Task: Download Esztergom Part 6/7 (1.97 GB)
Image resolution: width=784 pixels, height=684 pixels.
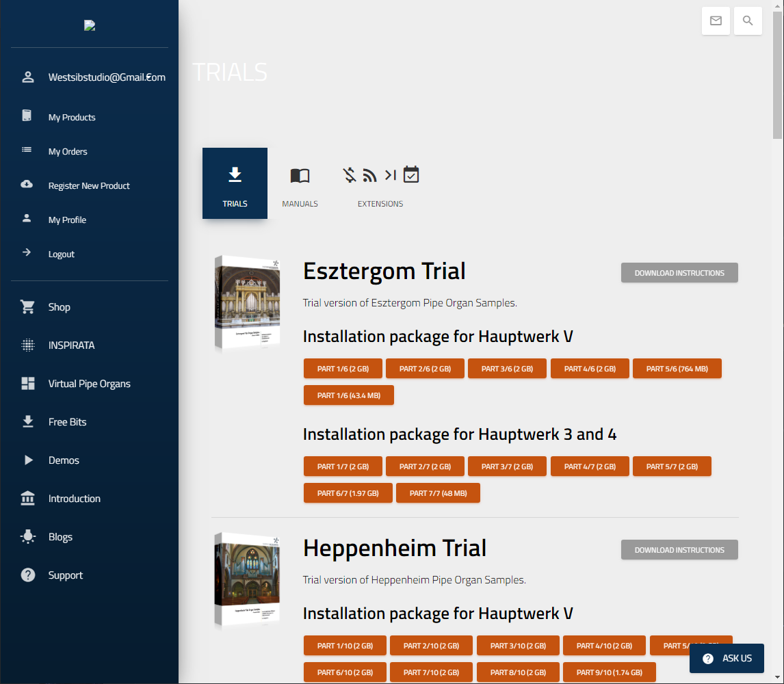Action: coord(348,493)
